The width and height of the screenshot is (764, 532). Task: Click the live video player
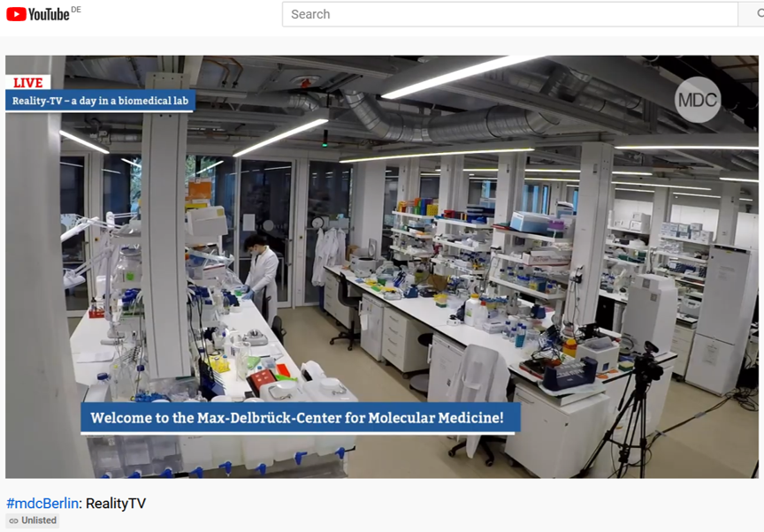[x=382, y=266]
